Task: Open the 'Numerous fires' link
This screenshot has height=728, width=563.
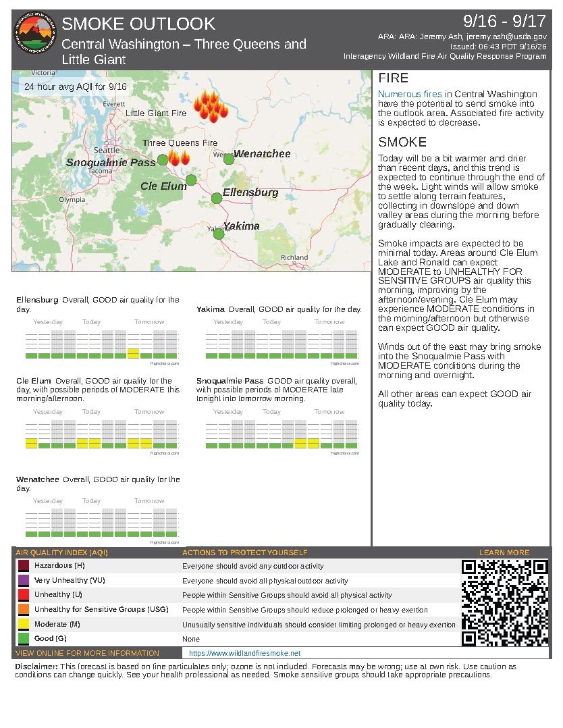Action: pyautogui.click(x=409, y=94)
